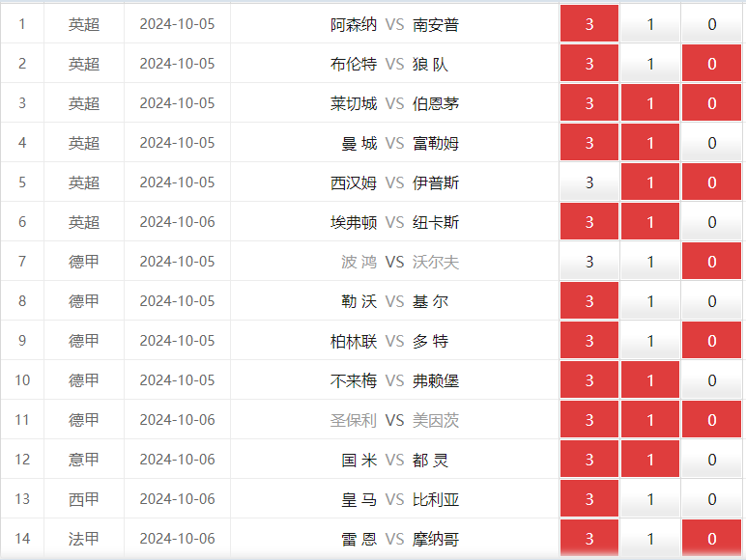Toggle the 3 option for 不来梅 VS 弗赖堡
Screen dimensions: 746x560
click(589, 379)
